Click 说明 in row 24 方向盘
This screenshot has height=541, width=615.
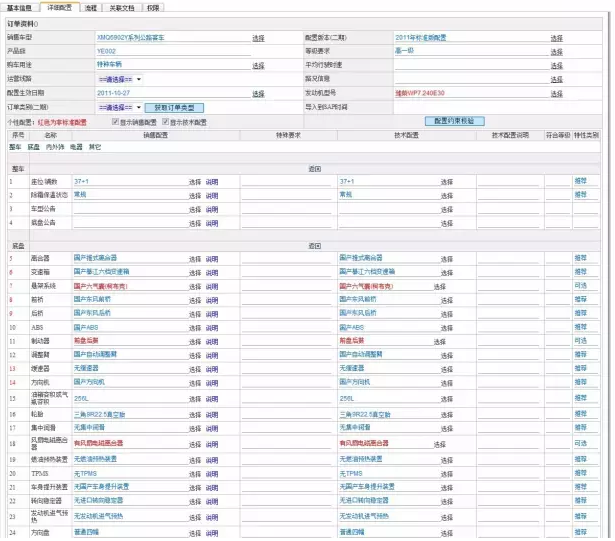pyautogui.click(x=212, y=533)
